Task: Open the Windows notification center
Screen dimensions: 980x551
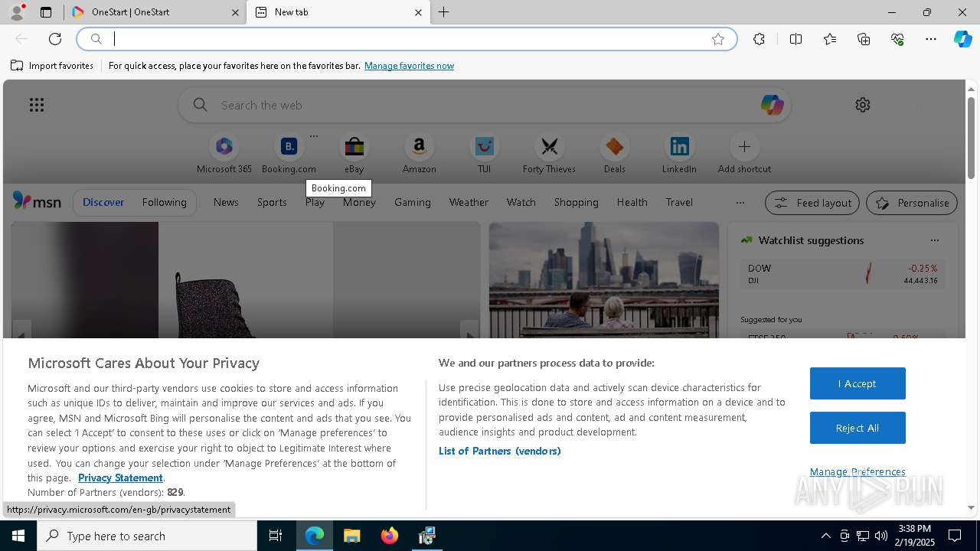Action: pos(955,536)
